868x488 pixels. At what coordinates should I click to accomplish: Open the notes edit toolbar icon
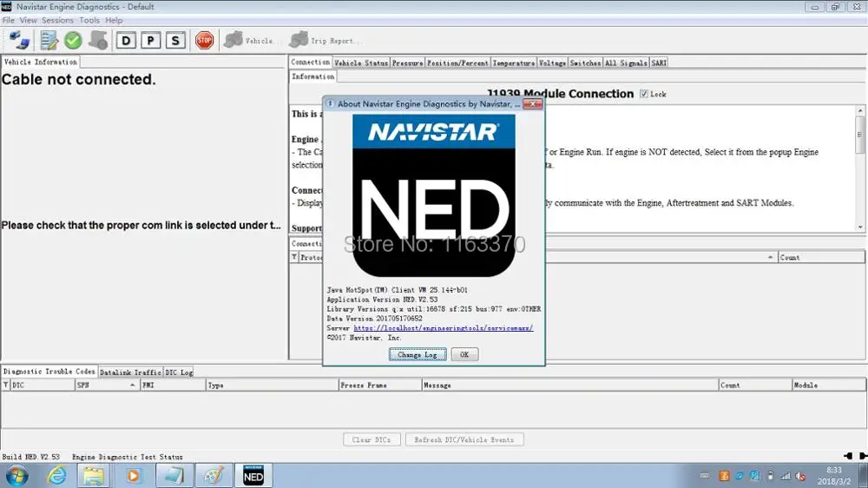tap(49, 41)
